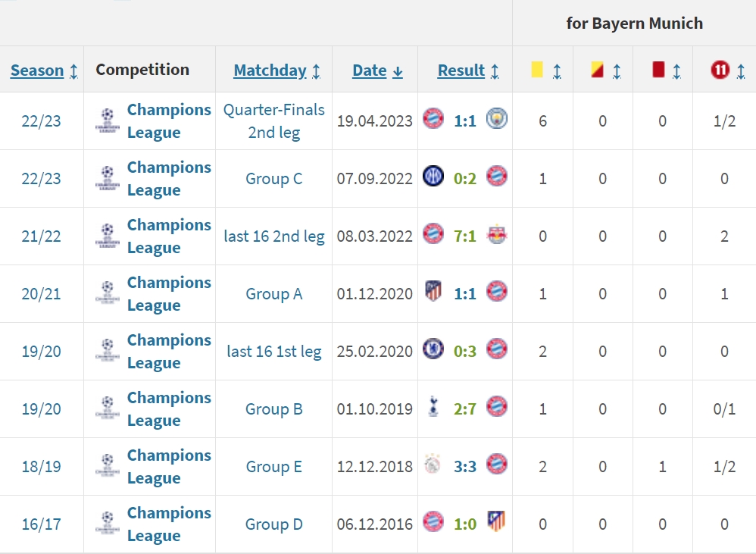Sort table by Matchday header
Screen dimensions: 756x554
point(270,71)
